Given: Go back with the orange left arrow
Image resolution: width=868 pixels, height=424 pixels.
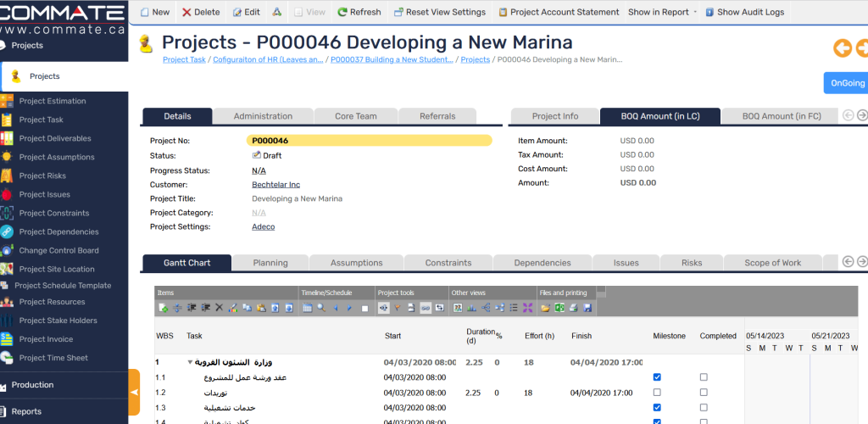Looking at the screenshot, I should (x=842, y=48).
